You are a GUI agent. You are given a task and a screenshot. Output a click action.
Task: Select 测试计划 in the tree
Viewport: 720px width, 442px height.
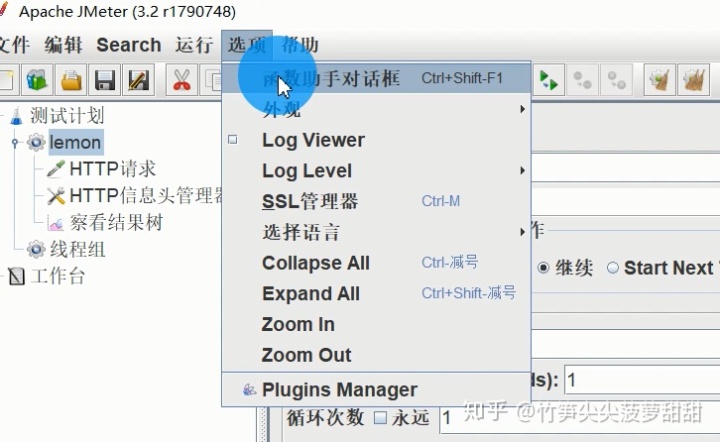tap(67, 116)
